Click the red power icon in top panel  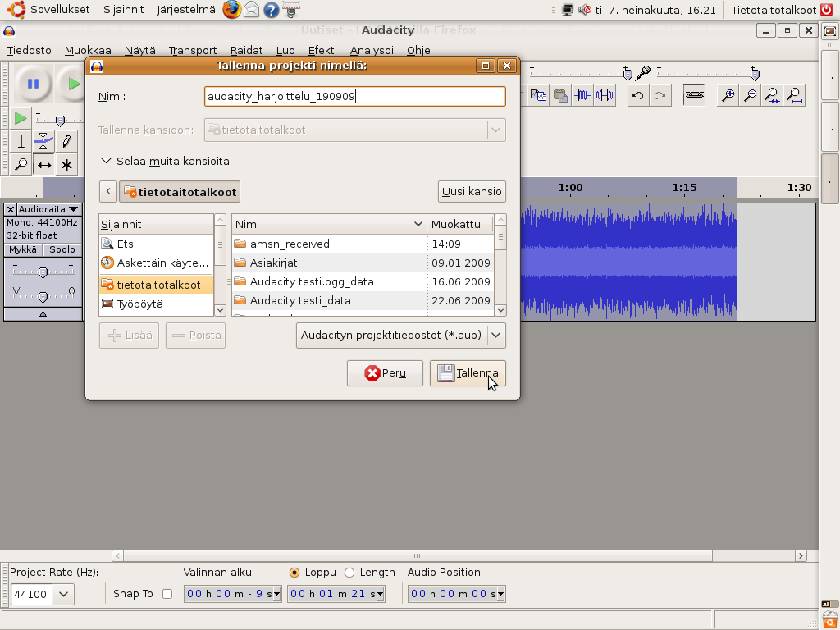(x=827, y=10)
